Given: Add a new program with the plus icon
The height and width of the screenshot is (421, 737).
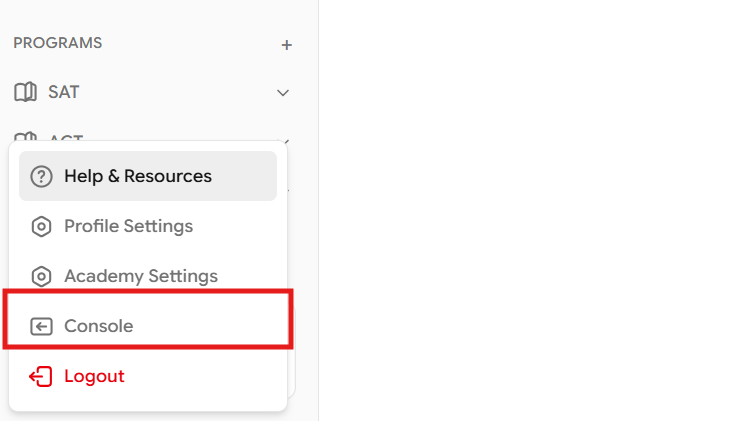Looking at the screenshot, I should point(287,45).
